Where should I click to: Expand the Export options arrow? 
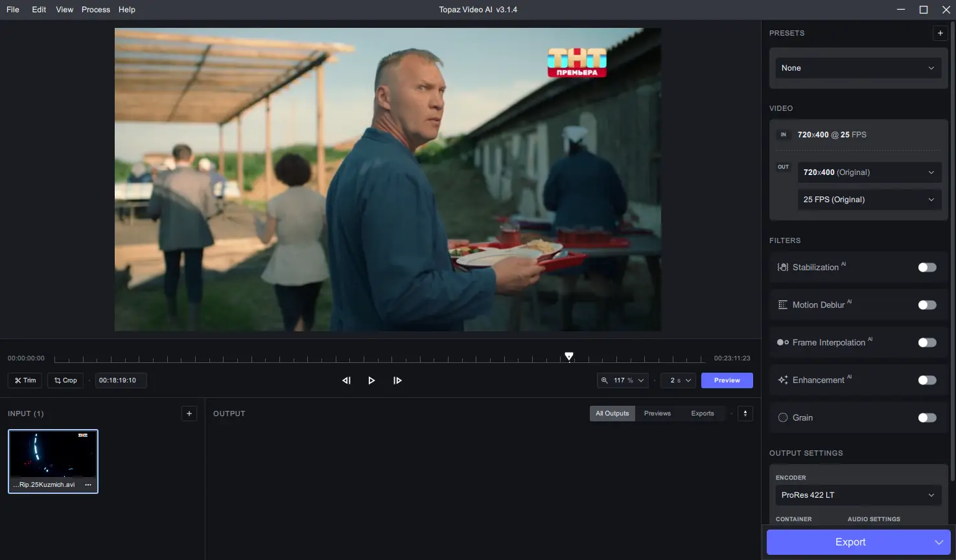(939, 542)
